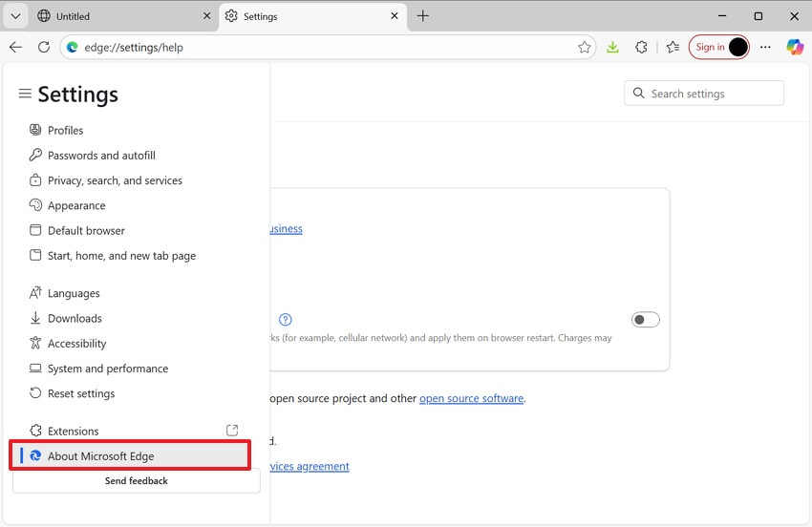
Task: Click the Extensions external link icon
Action: click(232, 431)
